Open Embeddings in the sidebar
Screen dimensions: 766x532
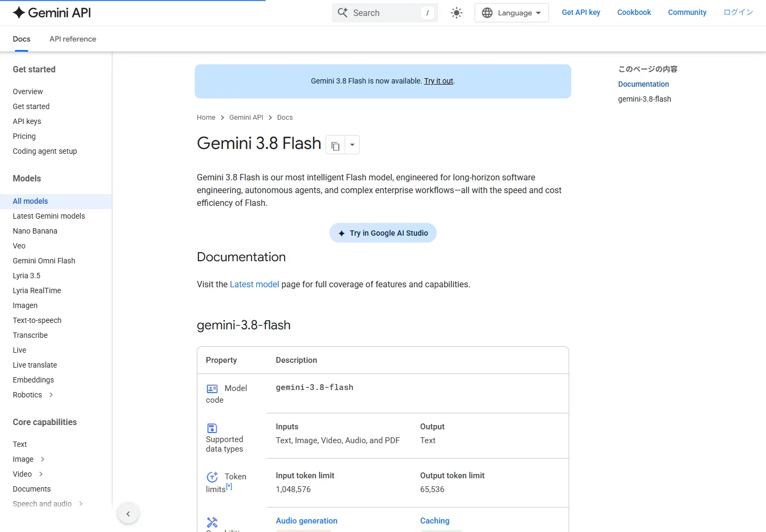coord(33,380)
